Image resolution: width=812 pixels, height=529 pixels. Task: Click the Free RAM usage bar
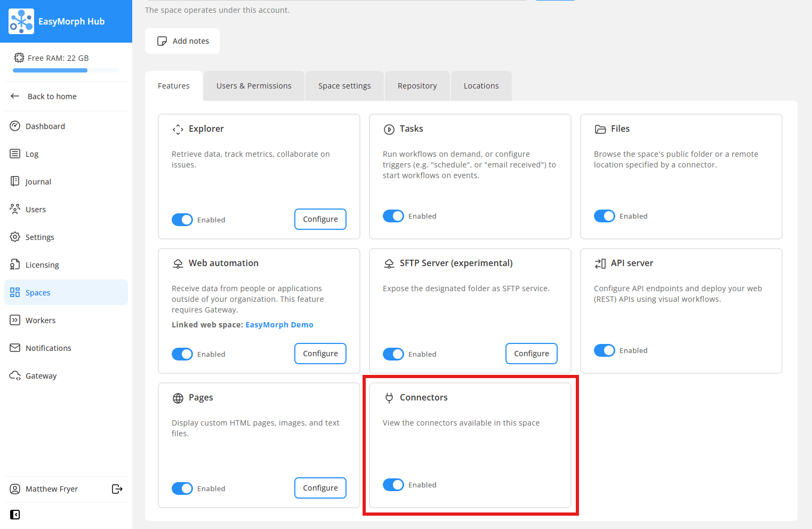click(66, 70)
